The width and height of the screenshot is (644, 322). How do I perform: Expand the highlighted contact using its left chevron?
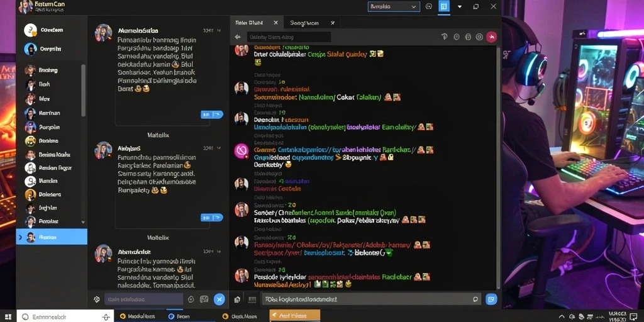[x=21, y=237]
